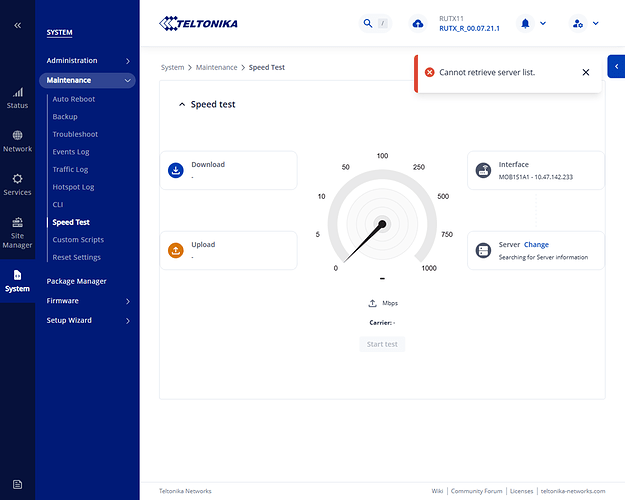Expand the Firmware submenu

[87, 301]
